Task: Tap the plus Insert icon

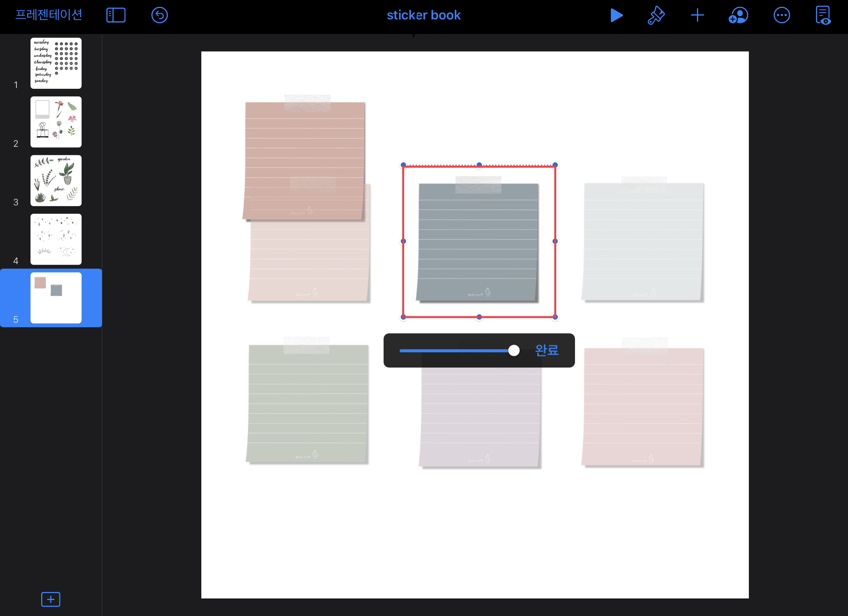Action: click(697, 15)
